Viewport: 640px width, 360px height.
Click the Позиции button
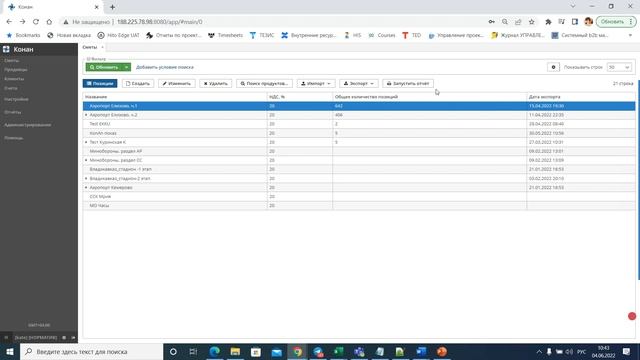tap(100, 83)
